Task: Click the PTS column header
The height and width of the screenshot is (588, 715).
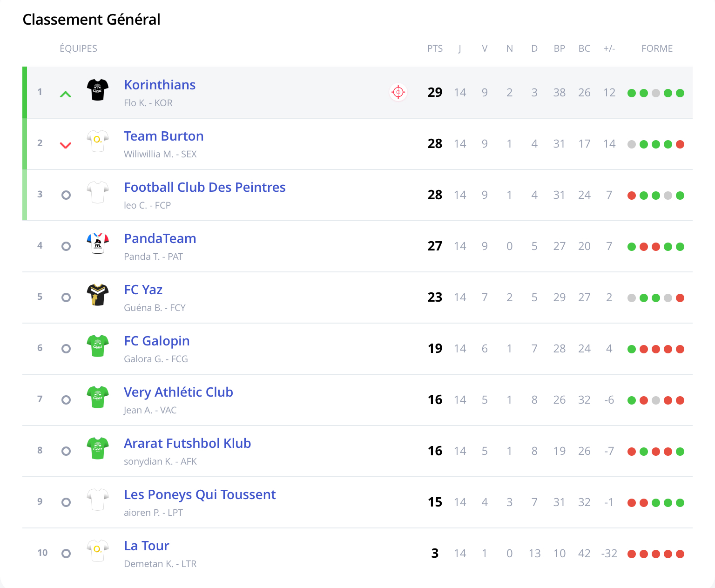Action: coord(435,48)
